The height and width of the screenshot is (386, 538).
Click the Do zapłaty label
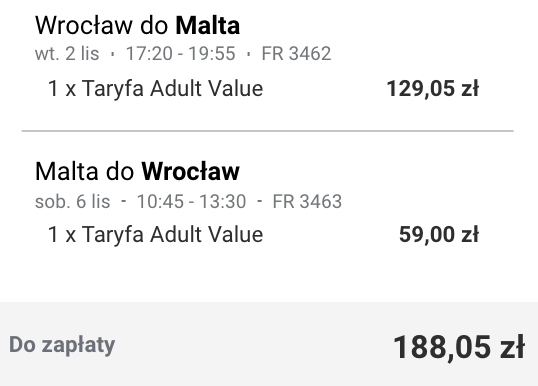[62, 345]
